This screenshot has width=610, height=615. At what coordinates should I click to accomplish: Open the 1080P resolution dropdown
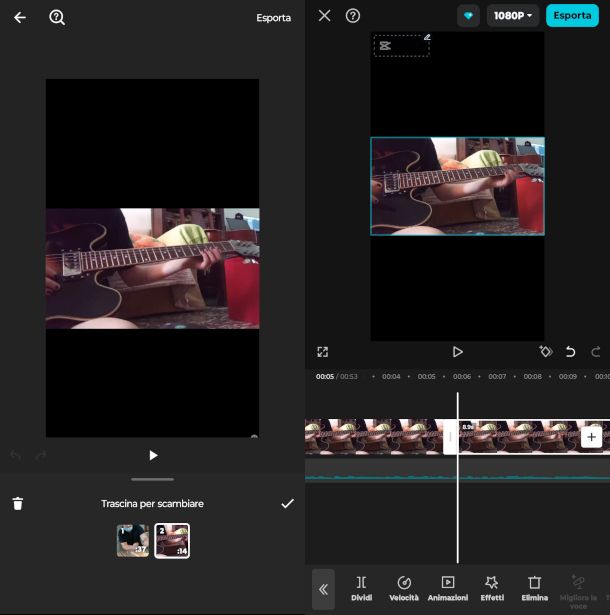click(x=512, y=16)
